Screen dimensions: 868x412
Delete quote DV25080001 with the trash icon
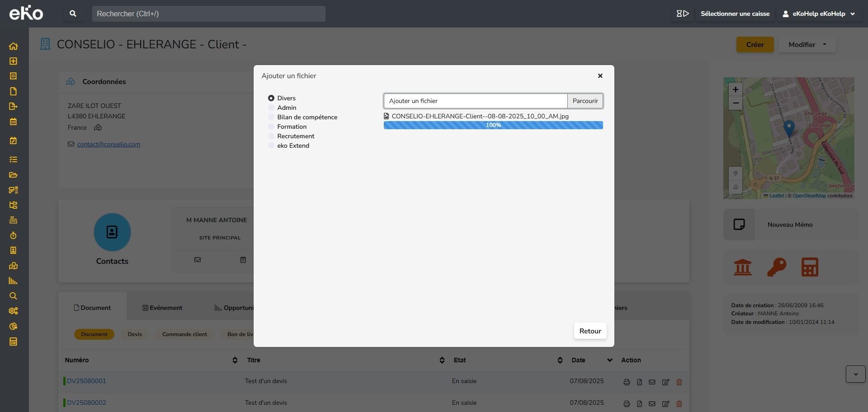point(679,382)
